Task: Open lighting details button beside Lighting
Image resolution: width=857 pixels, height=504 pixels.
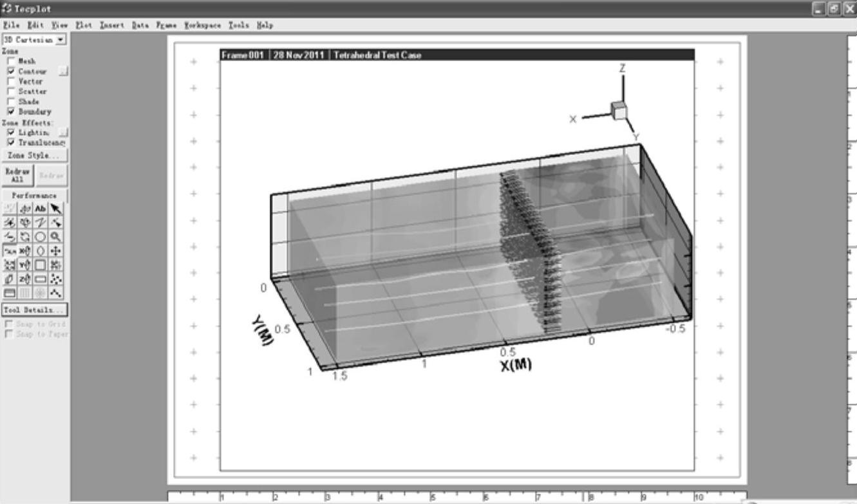Action: point(62,132)
